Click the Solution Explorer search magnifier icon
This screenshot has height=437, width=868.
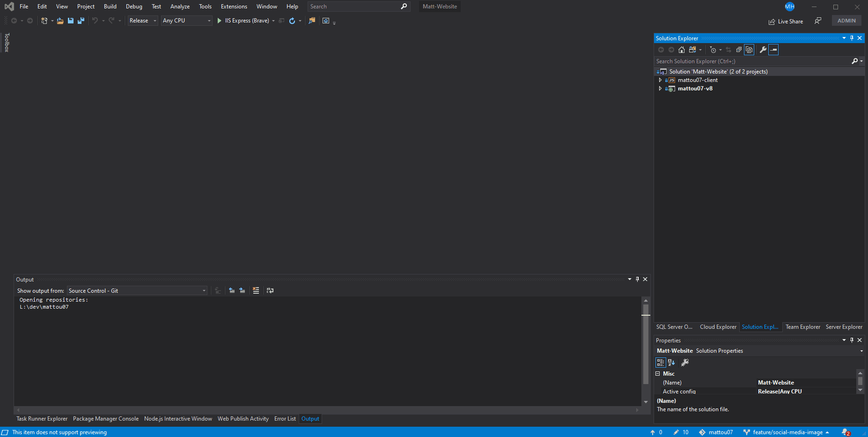[x=855, y=61]
